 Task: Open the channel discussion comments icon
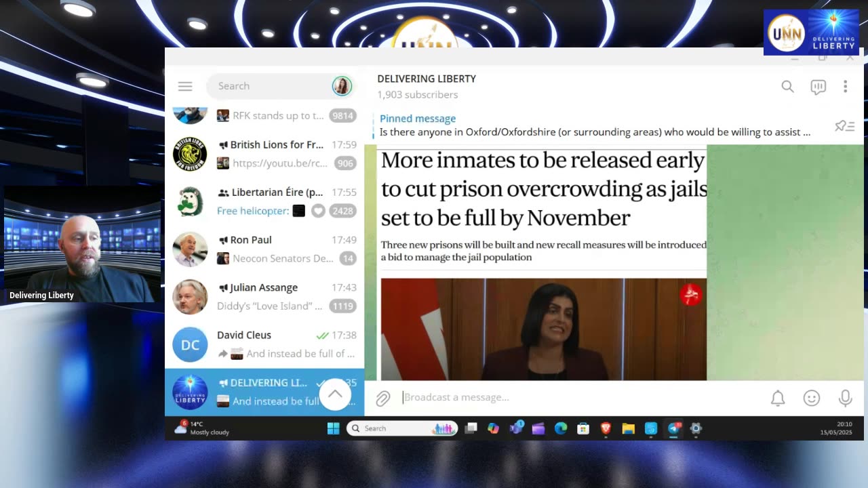818,87
